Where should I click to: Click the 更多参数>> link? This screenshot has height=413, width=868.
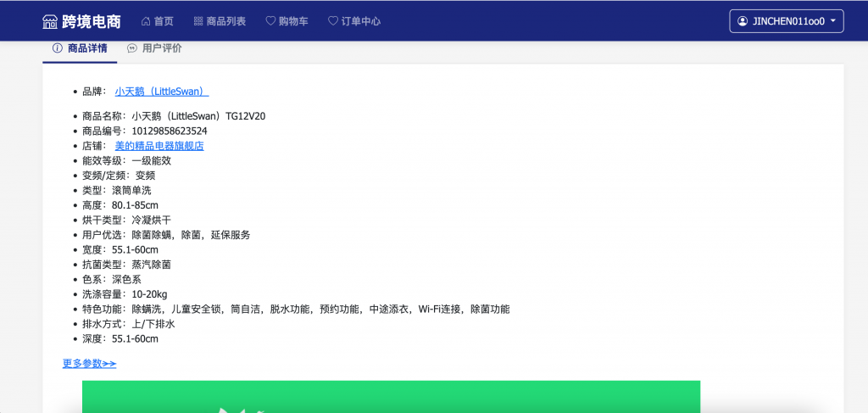click(x=89, y=364)
